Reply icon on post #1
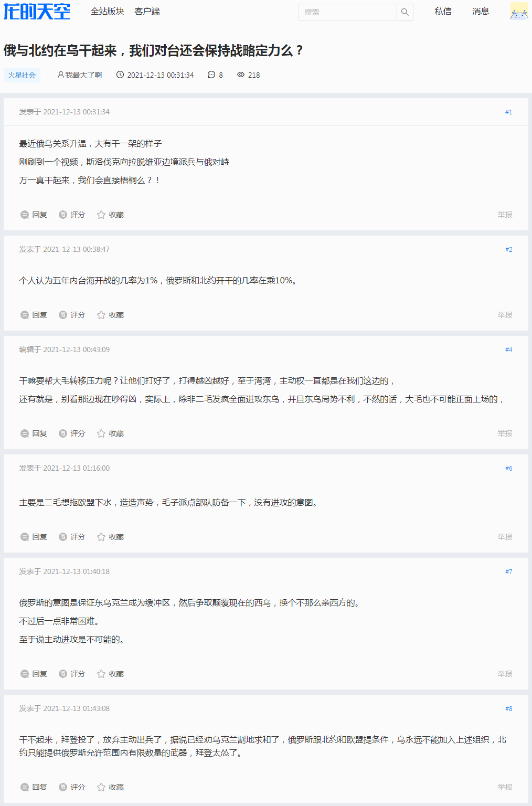Screen dimensions: 532x806 (x=25, y=215)
